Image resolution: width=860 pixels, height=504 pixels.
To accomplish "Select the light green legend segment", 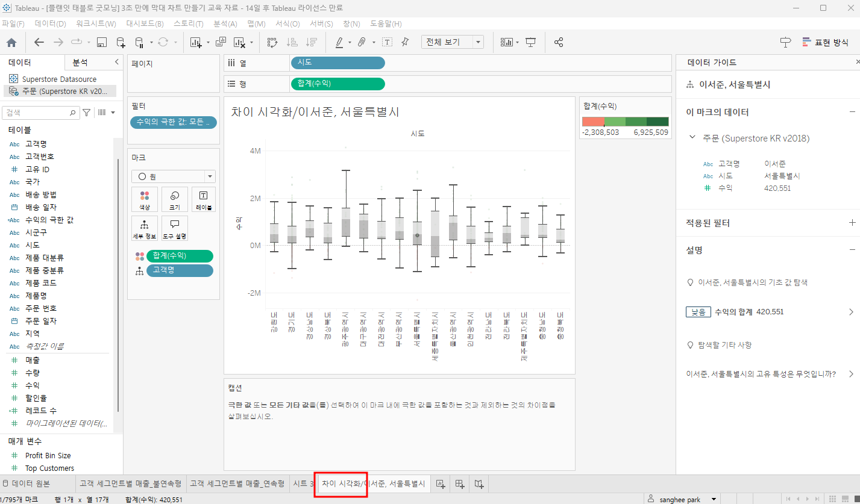I will tap(615, 122).
